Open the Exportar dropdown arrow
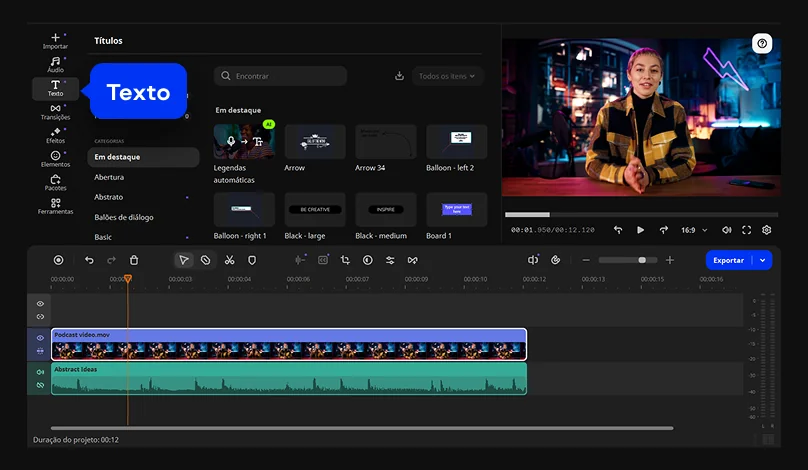The image size is (808, 470). 763,260
